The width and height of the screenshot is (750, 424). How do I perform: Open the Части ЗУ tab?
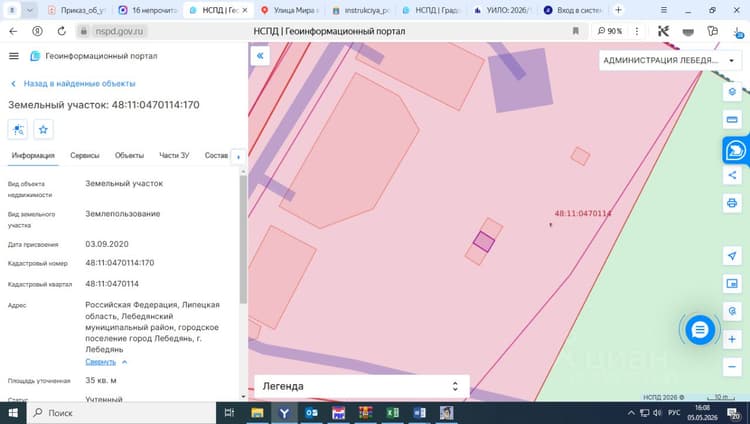point(174,156)
